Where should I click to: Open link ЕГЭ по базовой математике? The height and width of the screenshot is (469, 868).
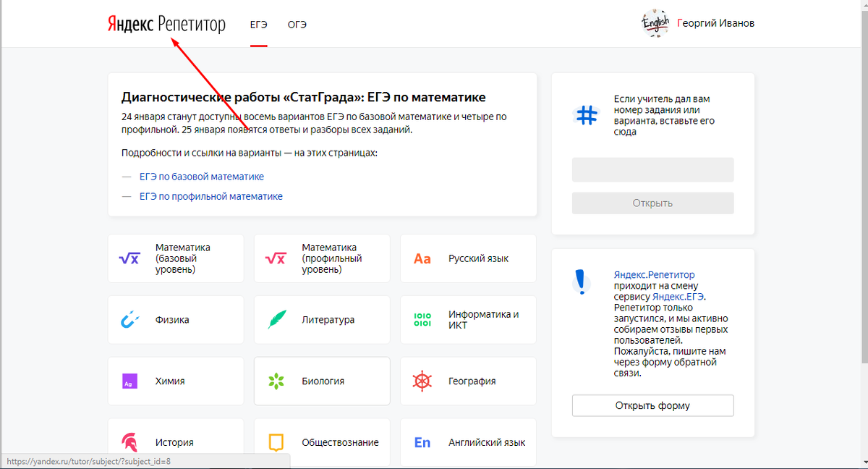(202, 177)
